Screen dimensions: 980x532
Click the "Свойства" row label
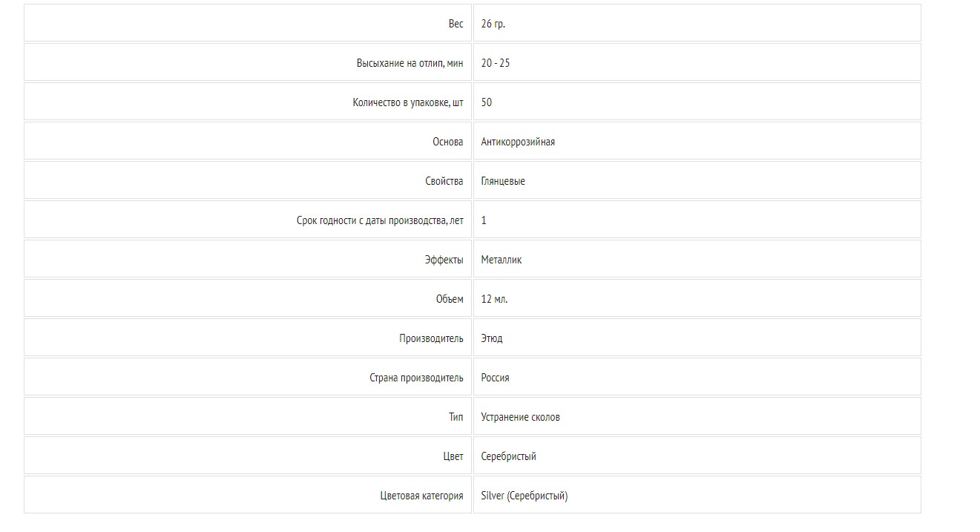444,181
